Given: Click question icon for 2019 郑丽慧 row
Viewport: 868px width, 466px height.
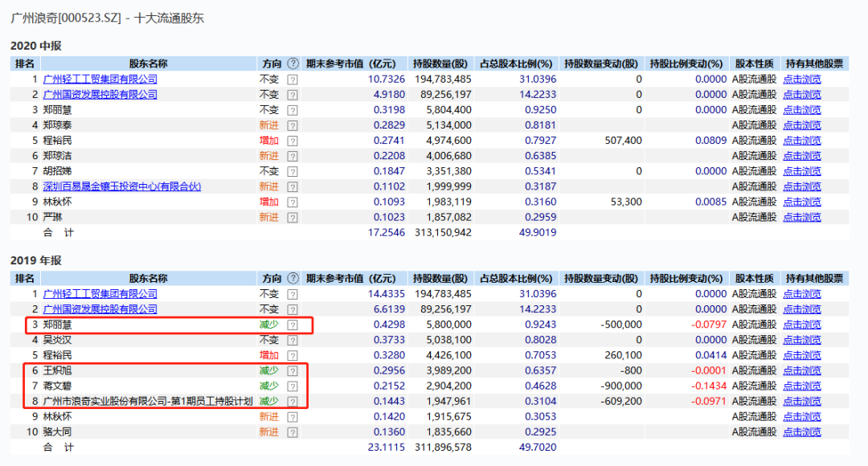Looking at the screenshot, I should (x=293, y=325).
